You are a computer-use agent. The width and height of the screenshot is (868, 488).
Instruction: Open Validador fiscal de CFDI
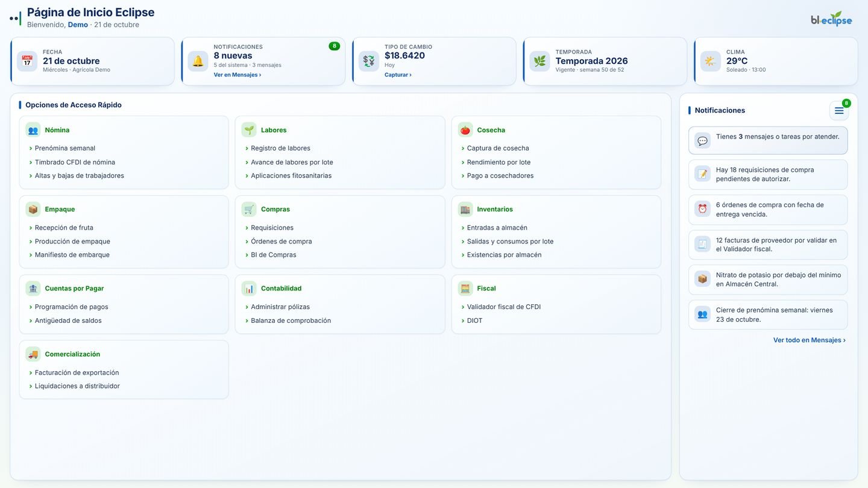point(504,307)
